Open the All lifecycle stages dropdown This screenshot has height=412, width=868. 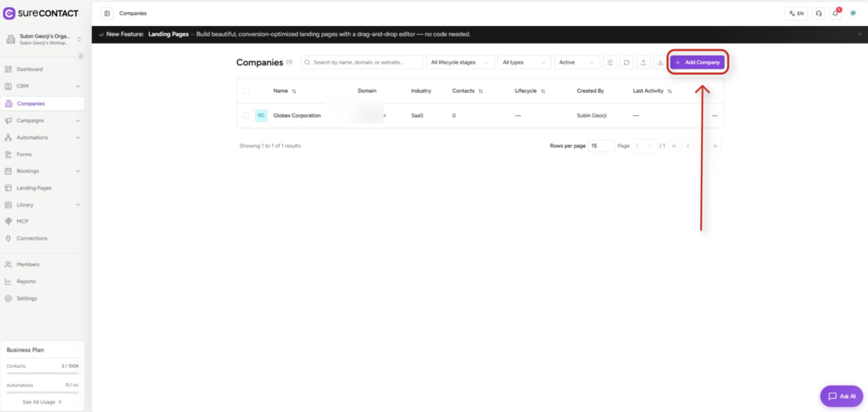pos(461,62)
